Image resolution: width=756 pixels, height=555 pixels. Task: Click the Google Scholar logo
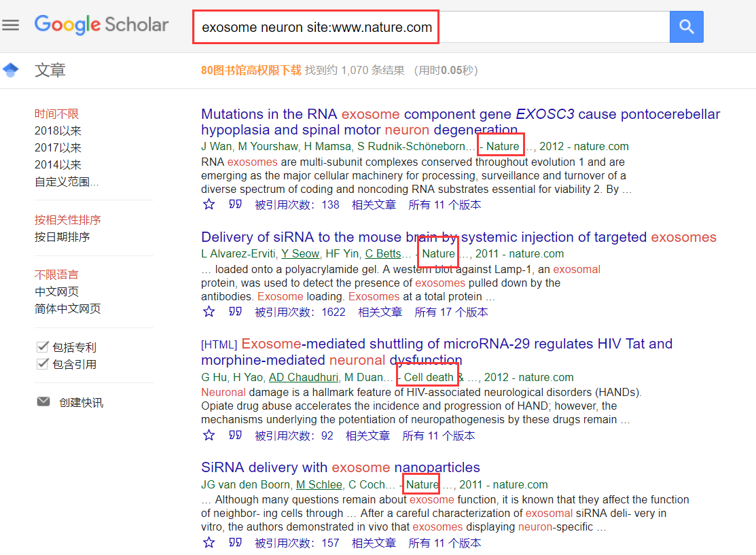[x=101, y=24]
